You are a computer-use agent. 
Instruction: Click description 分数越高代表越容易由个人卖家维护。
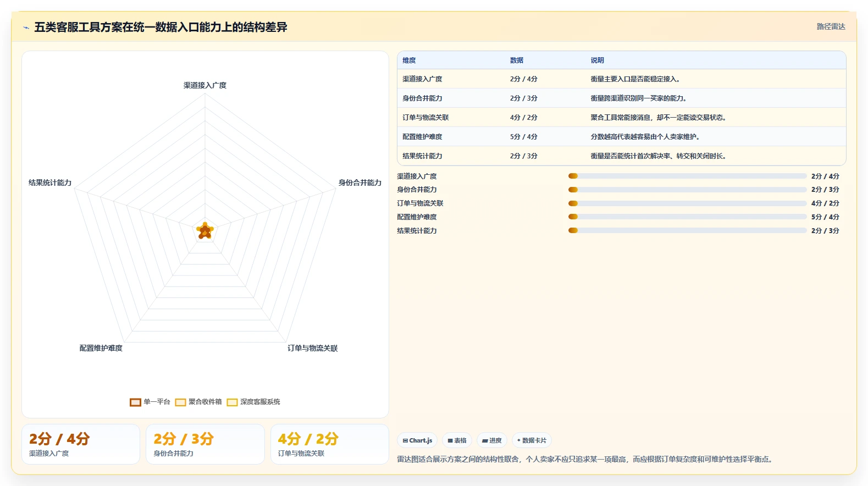point(646,137)
